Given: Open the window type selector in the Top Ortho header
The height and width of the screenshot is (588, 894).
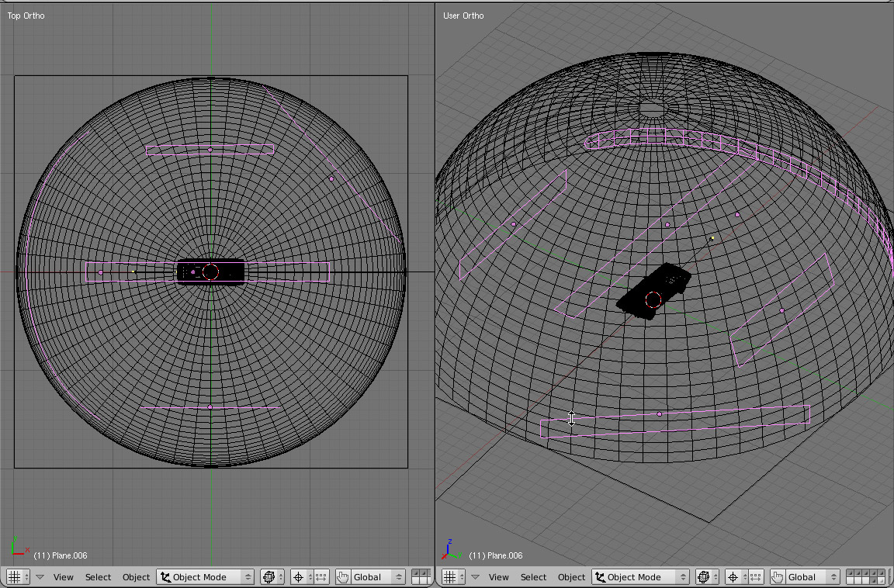Looking at the screenshot, I should coord(17,577).
